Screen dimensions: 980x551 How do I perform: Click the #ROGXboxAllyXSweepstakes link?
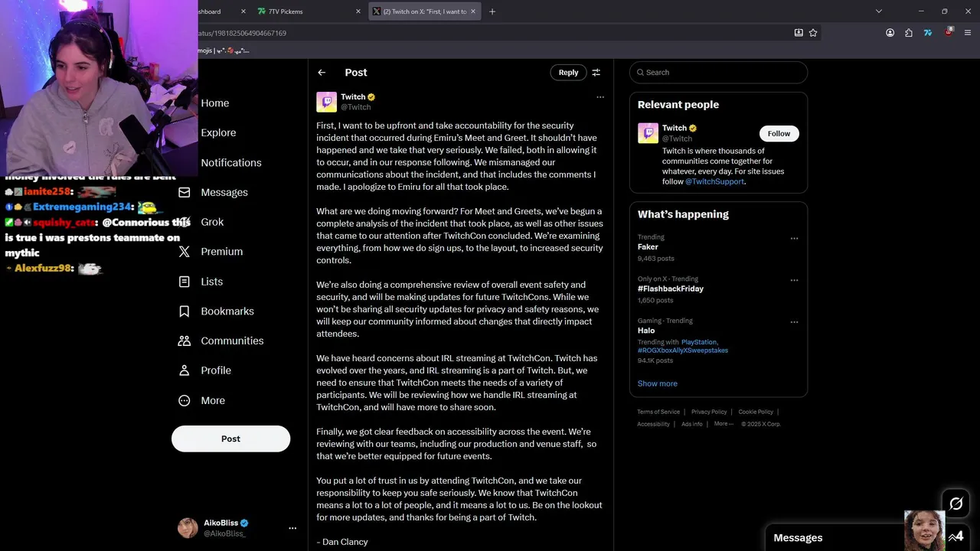point(683,350)
